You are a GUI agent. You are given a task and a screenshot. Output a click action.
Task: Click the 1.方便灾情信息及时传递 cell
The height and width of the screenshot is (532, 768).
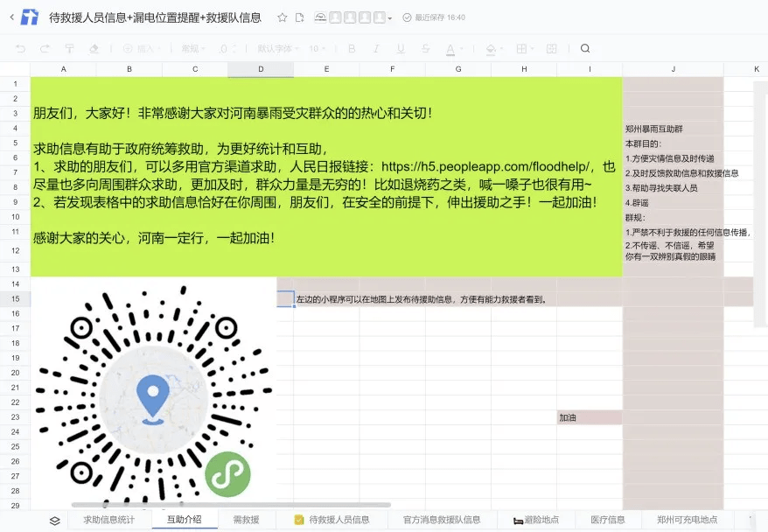click(x=673, y=158)
